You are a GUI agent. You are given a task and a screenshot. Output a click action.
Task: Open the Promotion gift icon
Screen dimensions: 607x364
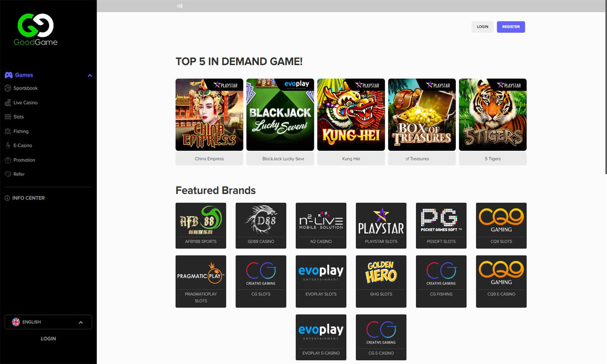tap(8, 160)
